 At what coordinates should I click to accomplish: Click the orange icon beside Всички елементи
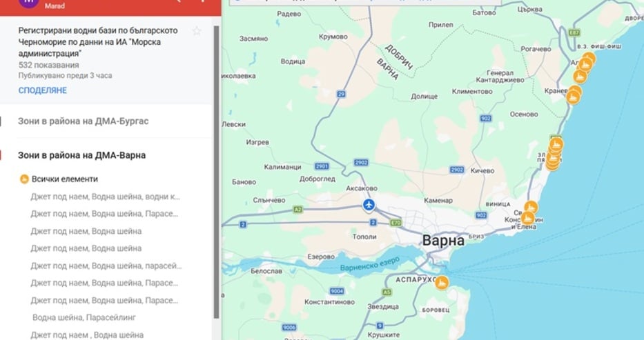(x=24, y=179)
